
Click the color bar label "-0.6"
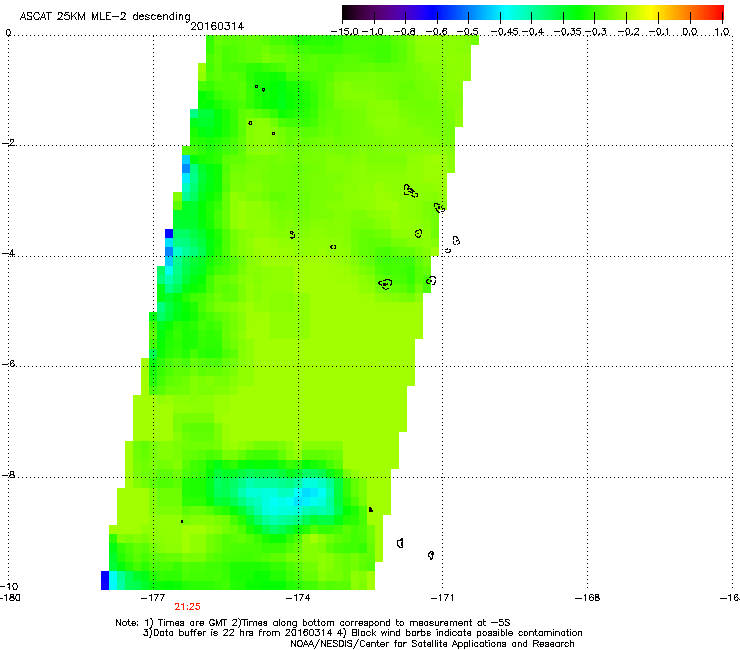tap(437, 32)
